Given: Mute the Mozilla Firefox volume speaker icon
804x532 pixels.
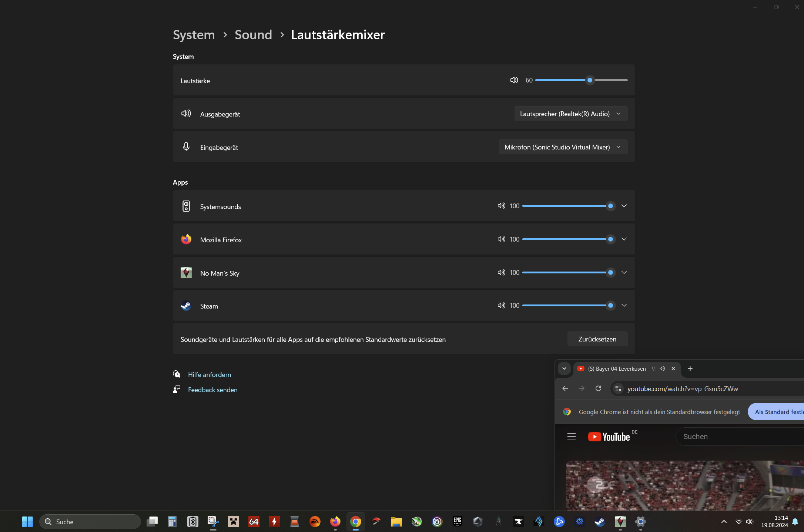Looking at the screenshot, I should coord(501,239).
